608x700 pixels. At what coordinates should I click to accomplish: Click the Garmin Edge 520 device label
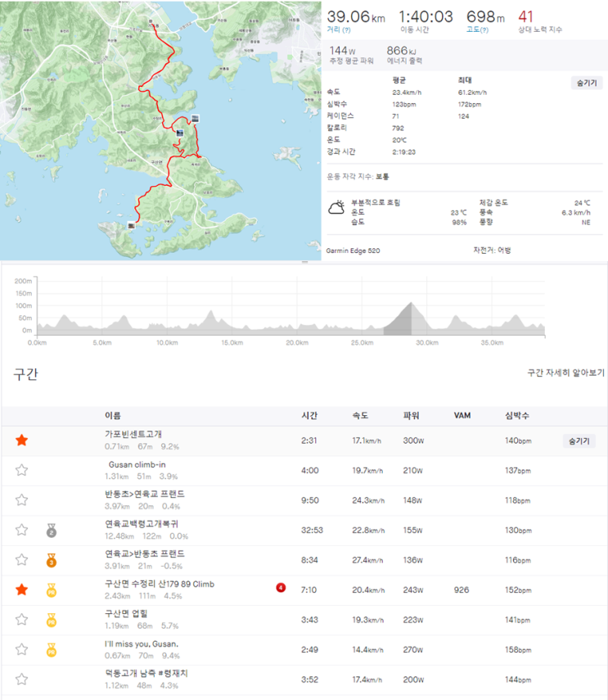click(x=353, y=251)
